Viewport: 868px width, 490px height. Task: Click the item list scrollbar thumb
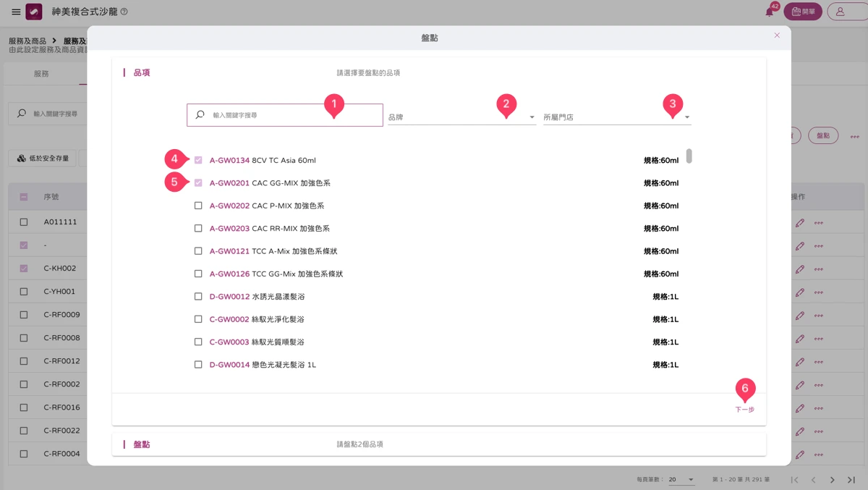click(x=689, y=156)
